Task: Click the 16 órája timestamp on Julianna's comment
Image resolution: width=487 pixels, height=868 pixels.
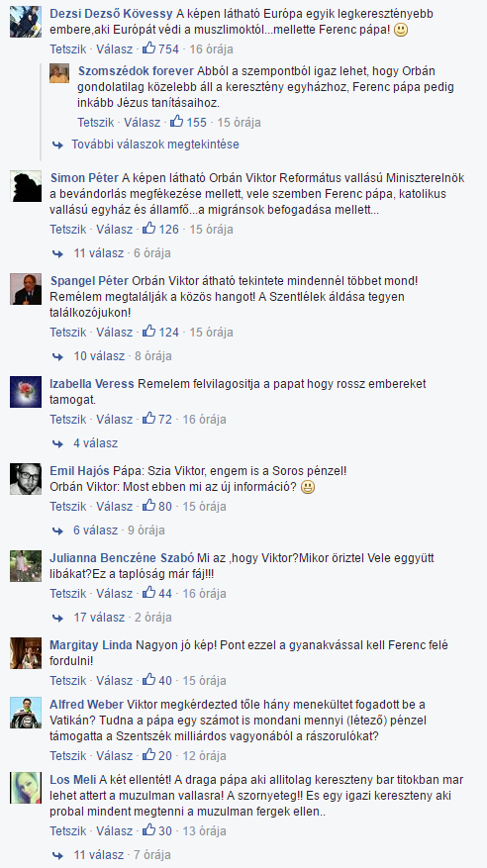Action: tap(204, 593)
